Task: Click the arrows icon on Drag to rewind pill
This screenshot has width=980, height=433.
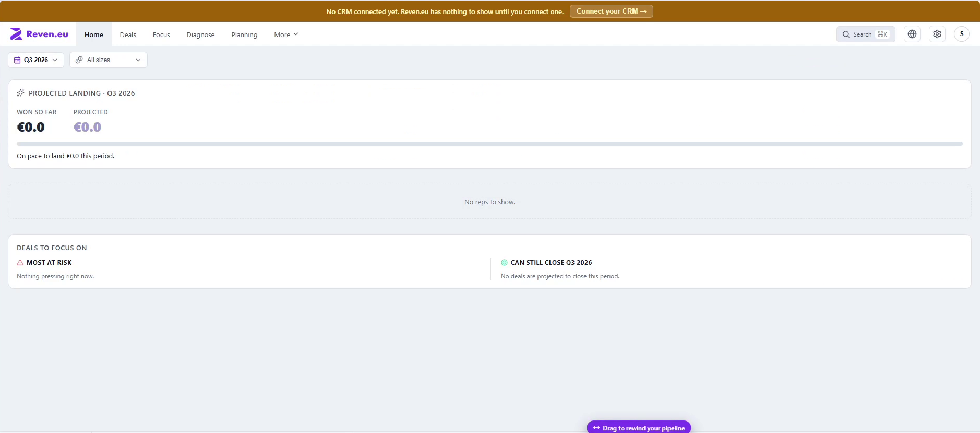Action: [x=596, y=428]
